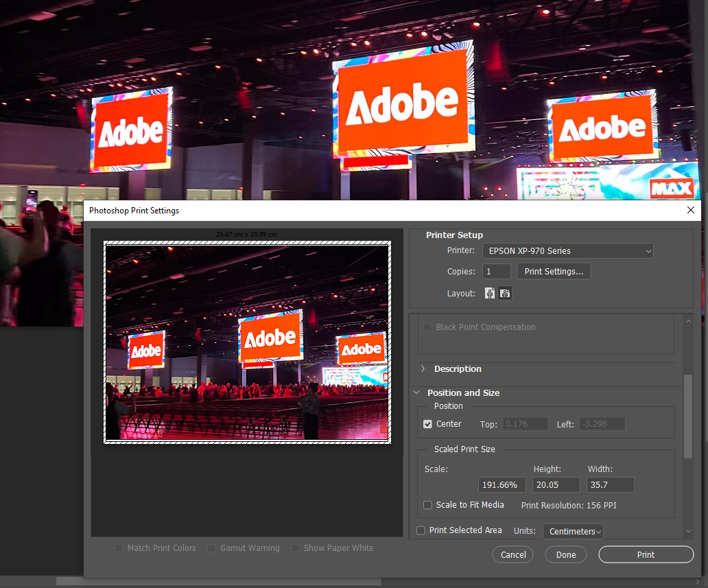Select landscape layout orientation icon
708x588 pixels.
pos(505,294)
